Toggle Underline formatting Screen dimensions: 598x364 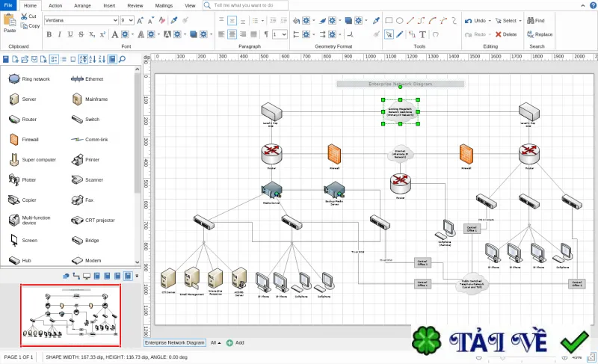70,34
